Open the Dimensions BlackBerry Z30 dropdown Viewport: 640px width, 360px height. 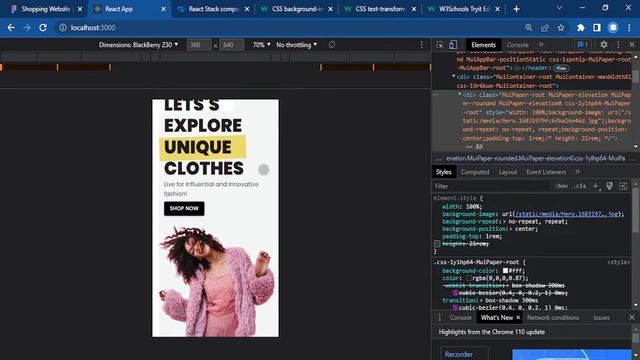[138, 45]
